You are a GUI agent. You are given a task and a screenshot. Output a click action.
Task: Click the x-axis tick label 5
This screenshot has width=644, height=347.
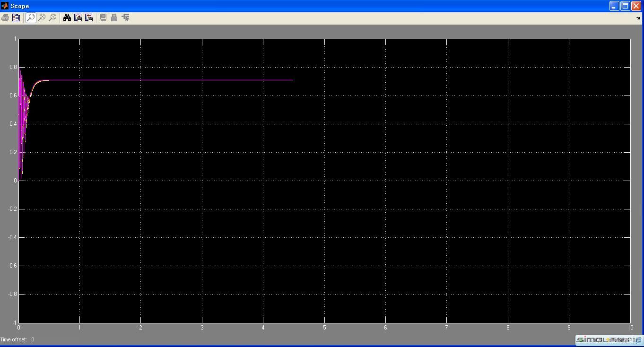coord(324,328)
